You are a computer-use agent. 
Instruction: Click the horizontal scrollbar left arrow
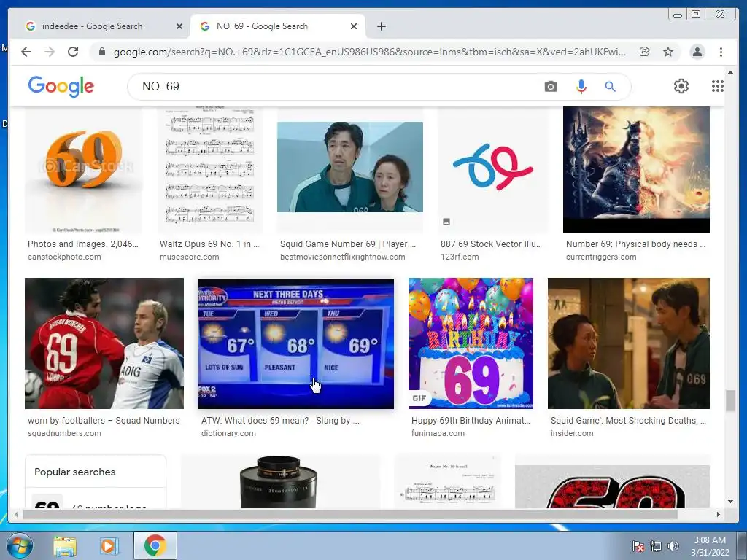(x=16, y=514)
